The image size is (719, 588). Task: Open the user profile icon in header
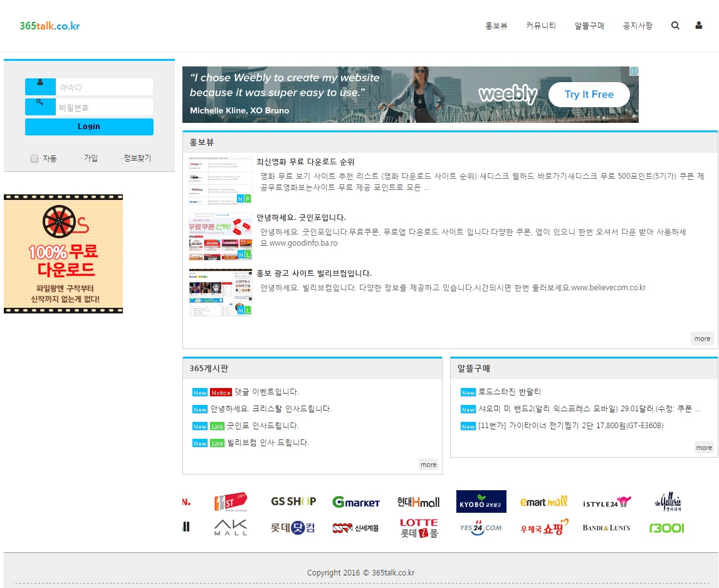tap(698, 26)
